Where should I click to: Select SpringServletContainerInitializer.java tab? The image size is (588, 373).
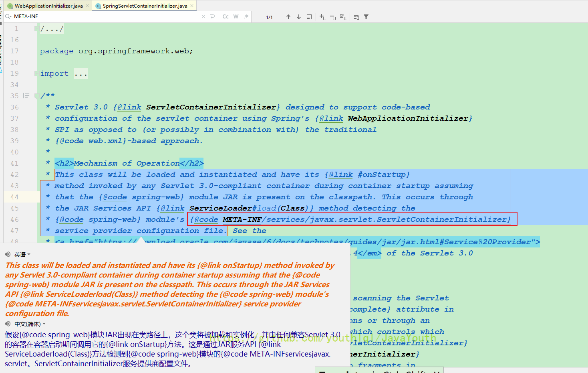(145, 6)
